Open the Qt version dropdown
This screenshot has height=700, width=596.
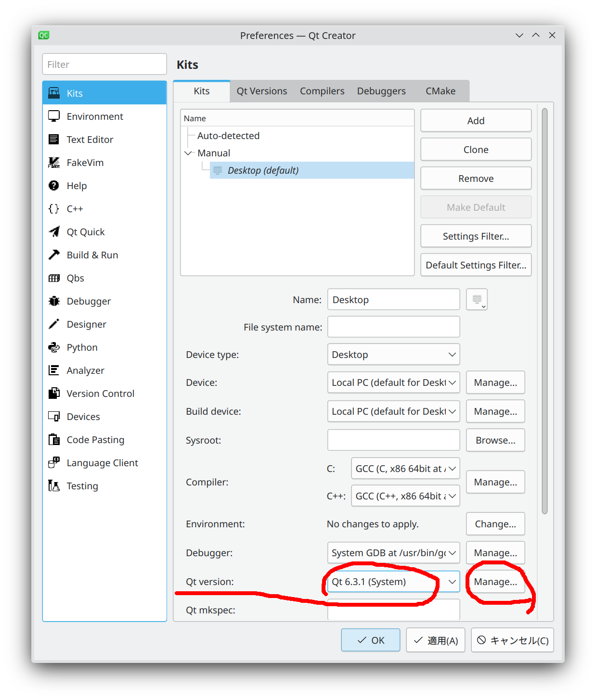[x=394, y=582]
